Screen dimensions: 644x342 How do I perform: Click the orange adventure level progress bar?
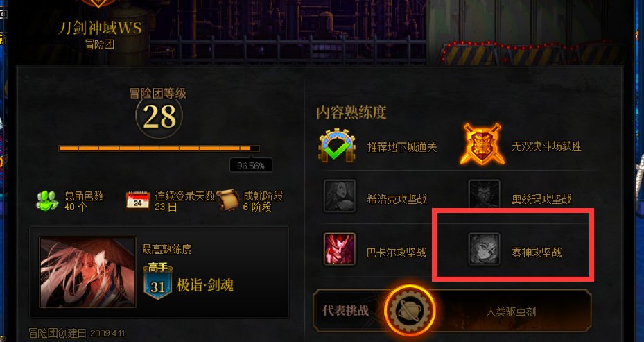pyautogui.click(x=159, y=148)
